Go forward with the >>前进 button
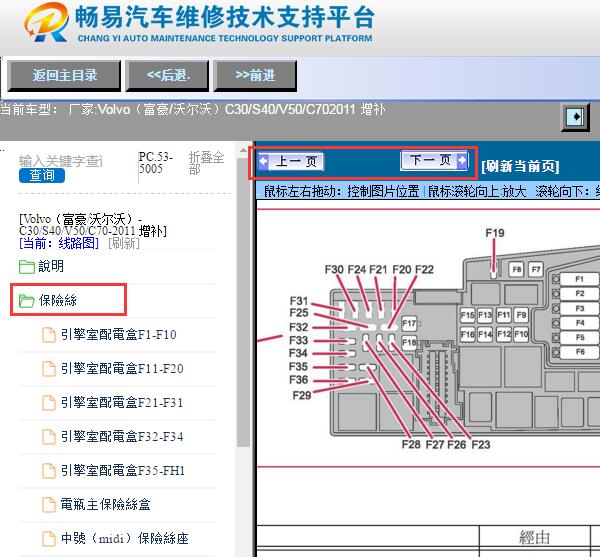 point(255,75)
